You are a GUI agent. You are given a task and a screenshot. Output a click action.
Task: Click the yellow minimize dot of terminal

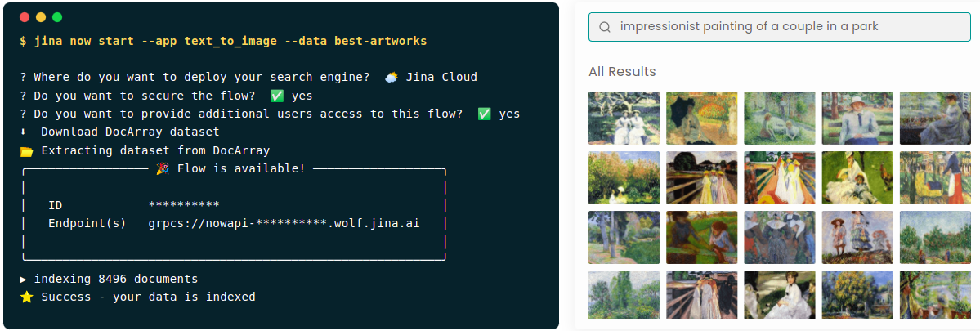(x=41, y=17)
